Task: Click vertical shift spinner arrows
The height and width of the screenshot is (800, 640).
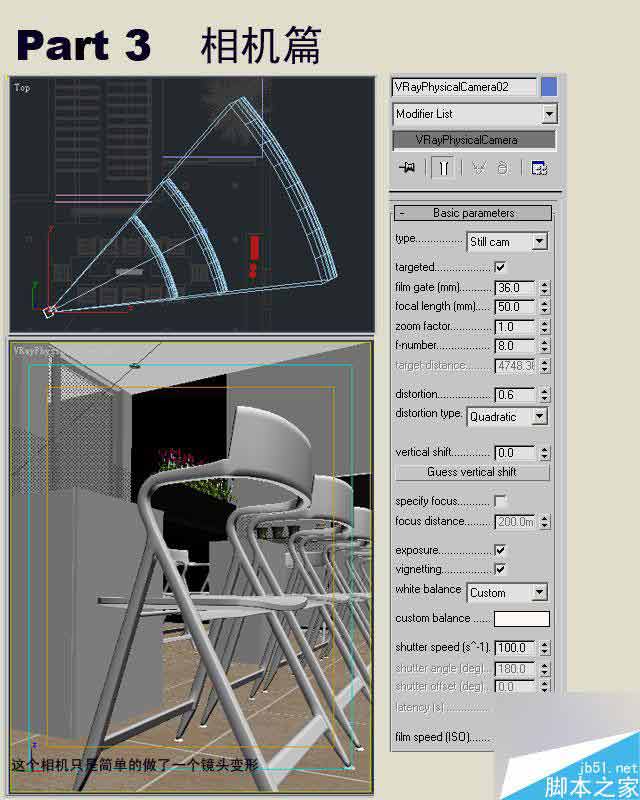Action: (x=545, y=453)
